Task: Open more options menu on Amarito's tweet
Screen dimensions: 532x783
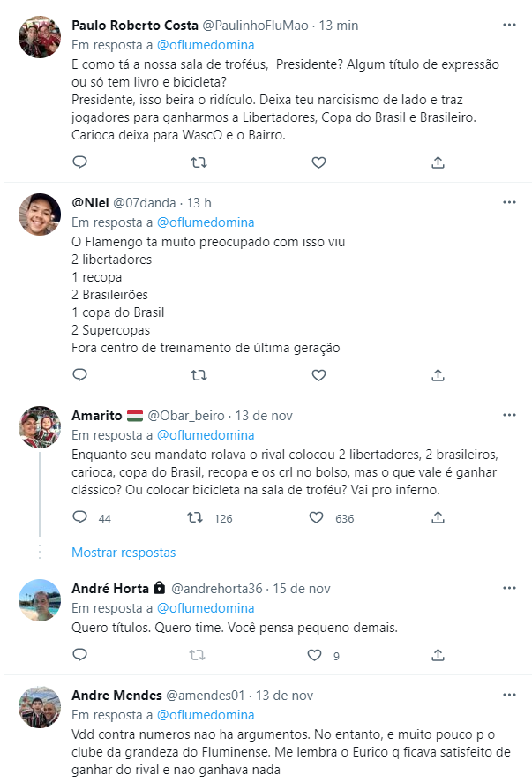Action: pyautogui.click(x=509, y=415)
